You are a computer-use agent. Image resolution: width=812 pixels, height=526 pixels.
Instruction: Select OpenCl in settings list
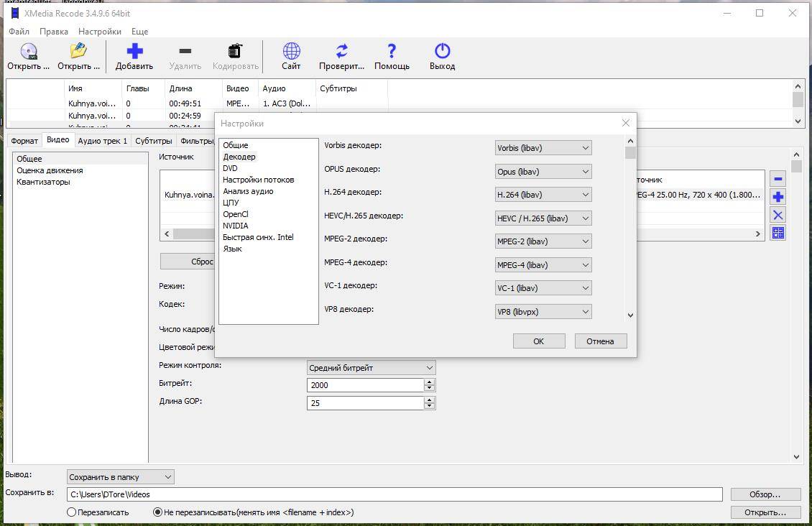pos(236,214)
